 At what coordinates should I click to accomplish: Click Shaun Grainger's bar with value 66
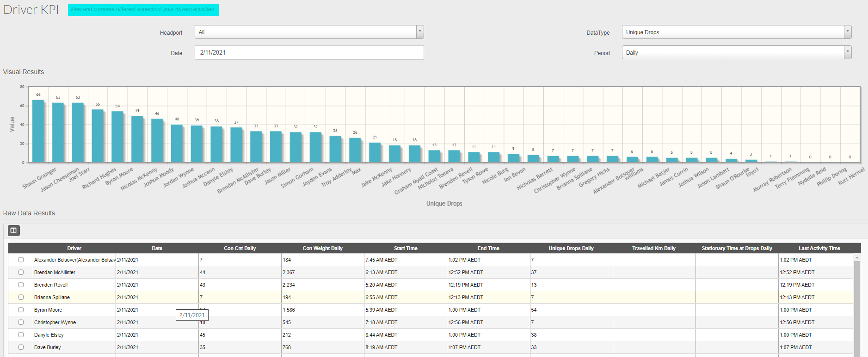click(x=38, y=131)
